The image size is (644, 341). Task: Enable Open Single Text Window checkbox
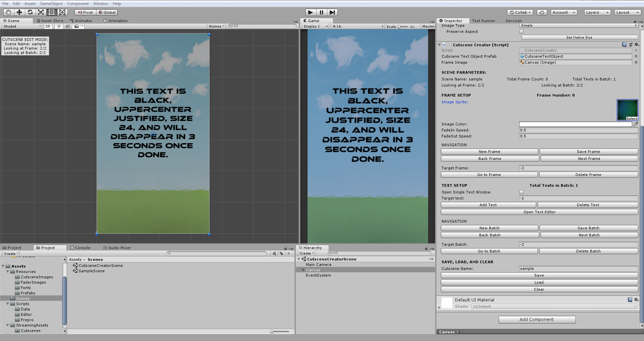(x=521, y=192)
